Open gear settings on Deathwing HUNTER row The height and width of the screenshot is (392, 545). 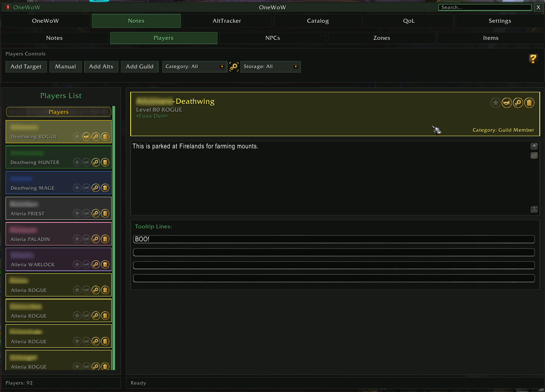tap(96, 162)
